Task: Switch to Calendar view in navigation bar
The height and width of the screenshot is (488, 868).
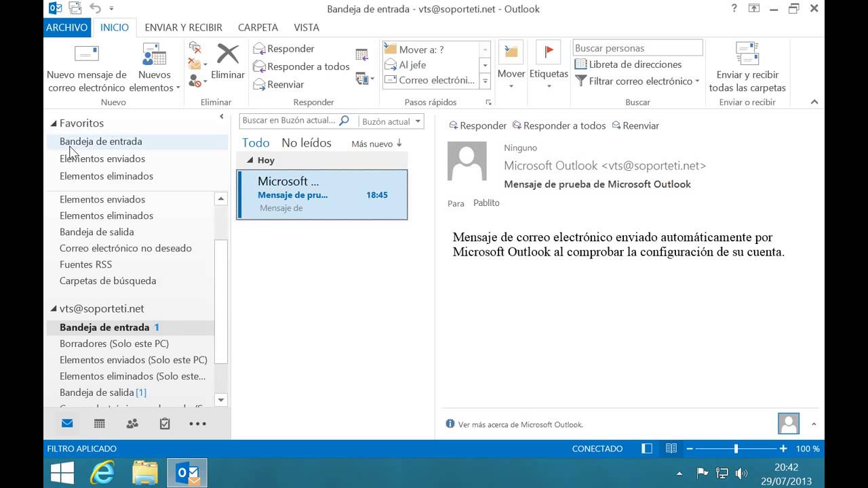Action: pyautogui.click(x=100, y=424)
